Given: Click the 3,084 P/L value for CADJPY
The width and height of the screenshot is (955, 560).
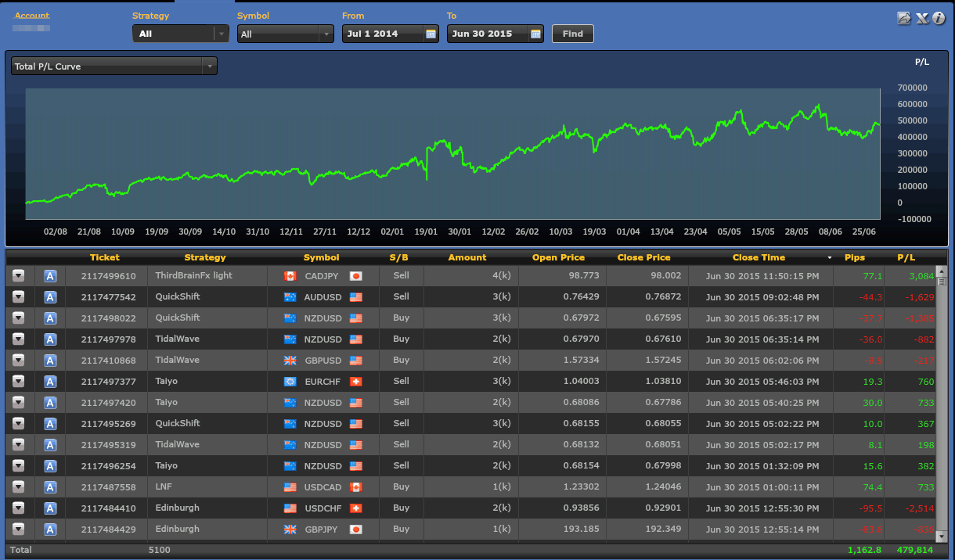Looking at the screenshot, I should click(921, 276).
